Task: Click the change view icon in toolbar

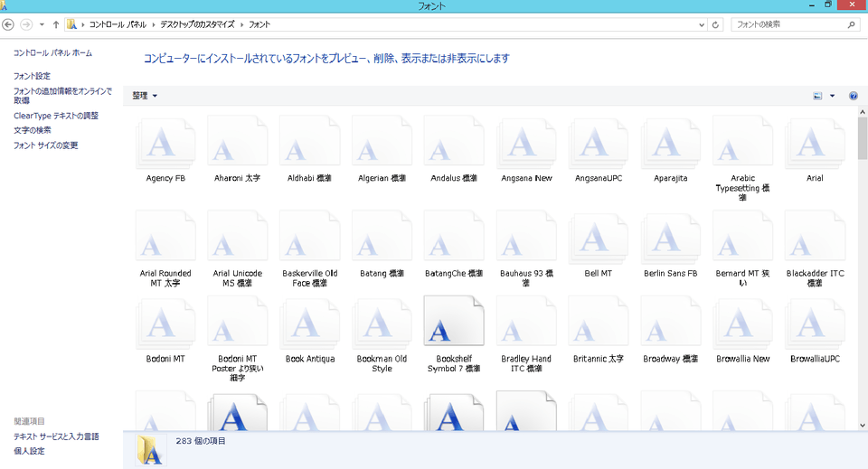Action: [817, 96]
